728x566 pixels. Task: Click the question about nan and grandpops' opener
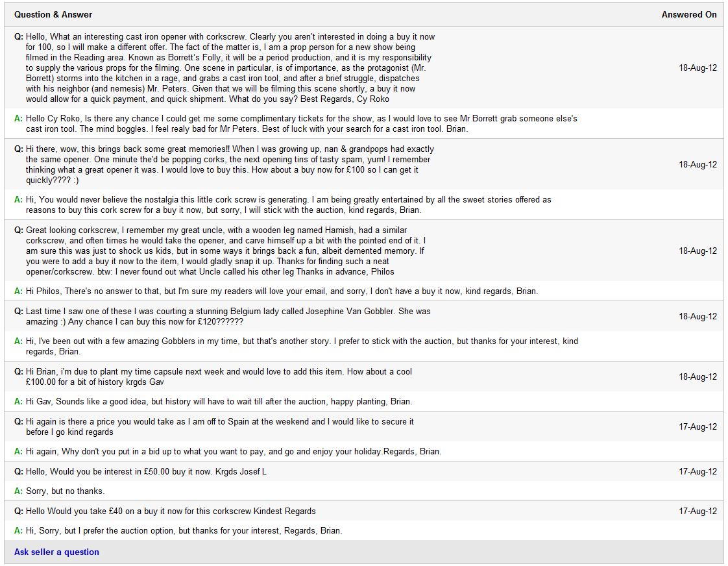point(230,164)
